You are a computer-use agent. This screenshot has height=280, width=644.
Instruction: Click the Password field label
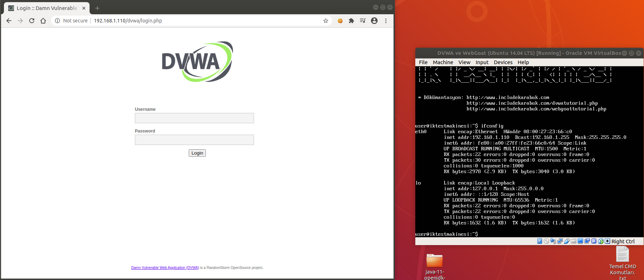(145, 131)
